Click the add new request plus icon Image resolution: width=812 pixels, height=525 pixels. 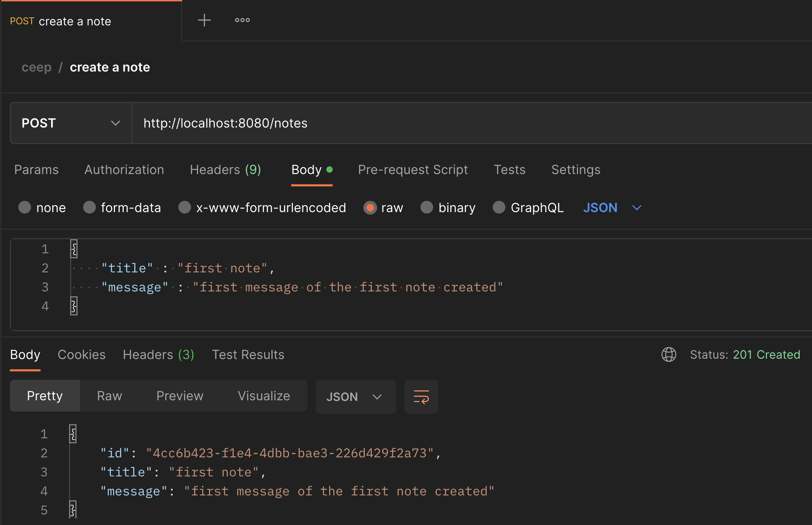[204, 20]
